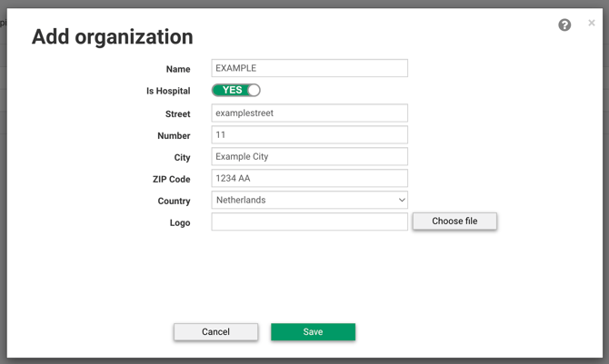Click the Save button

(x=313, y=332)
